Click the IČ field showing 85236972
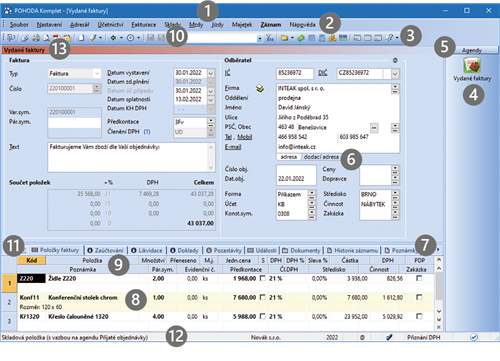Image resolution: width=500 pixels, height=361 pixels. [x=295, y=73]
